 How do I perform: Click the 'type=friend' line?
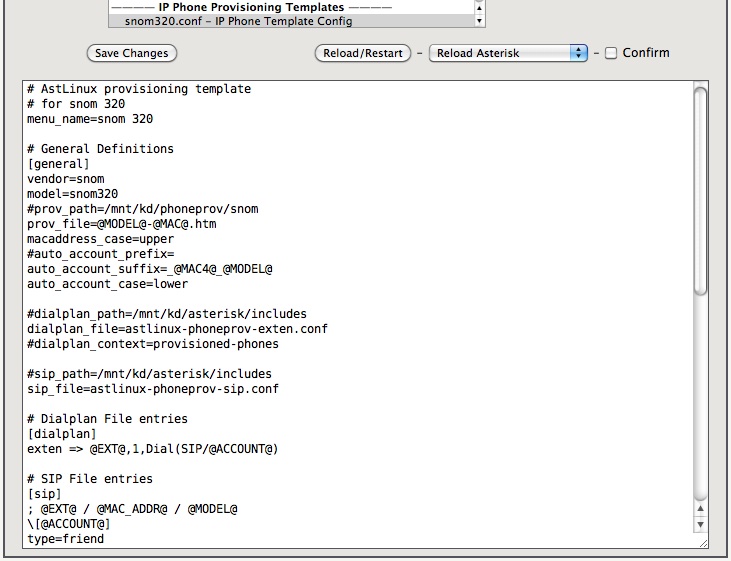(66, 539)
